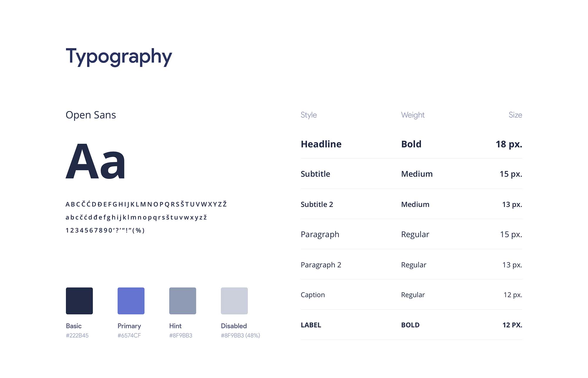
Task: Click the Size column header
Action: pos(515,115)
